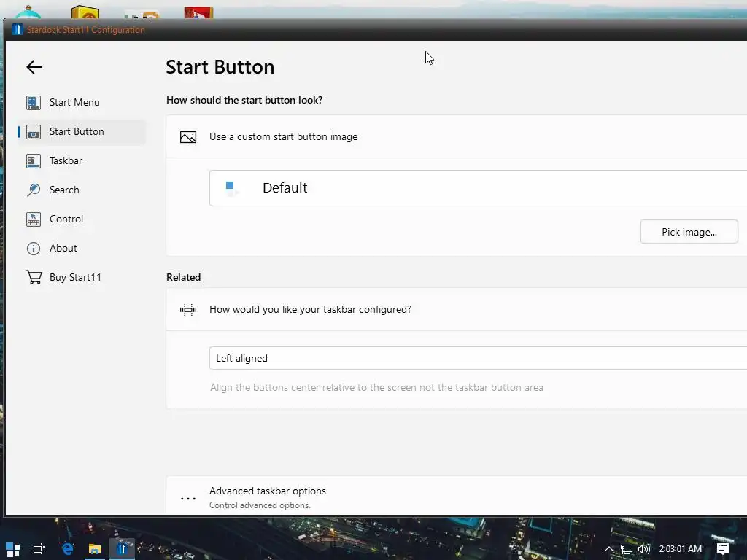This screenshot has height=560, width=747.
Task: Click the Search magnifier sidebar icon
Action: [x=34, y=190]
